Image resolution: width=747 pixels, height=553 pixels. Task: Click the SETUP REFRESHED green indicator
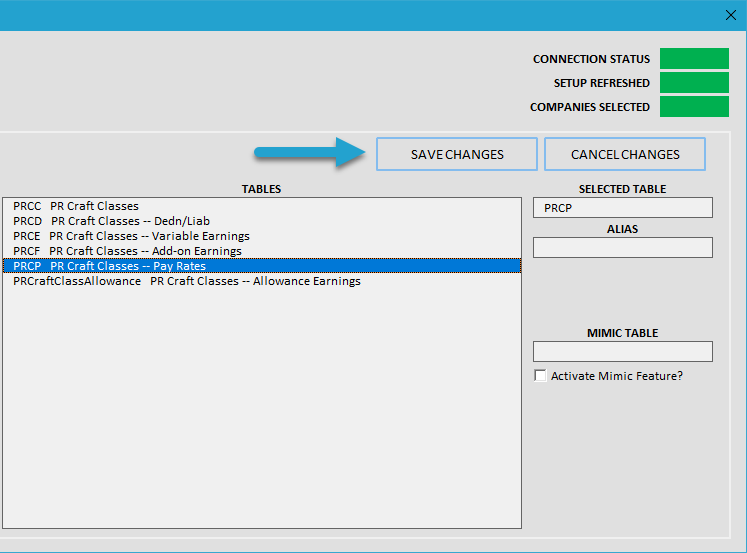[x=694, y=82]
